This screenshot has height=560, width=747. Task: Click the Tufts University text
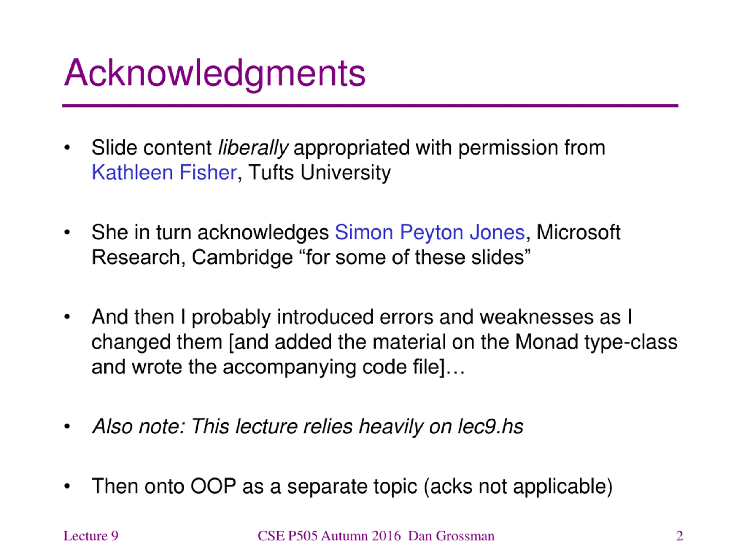[320, 172]
